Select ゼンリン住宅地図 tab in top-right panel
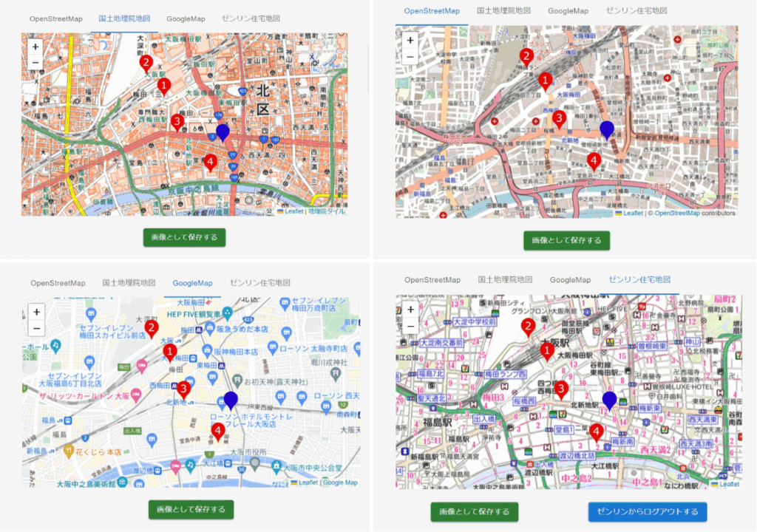 tap(637, 10)
